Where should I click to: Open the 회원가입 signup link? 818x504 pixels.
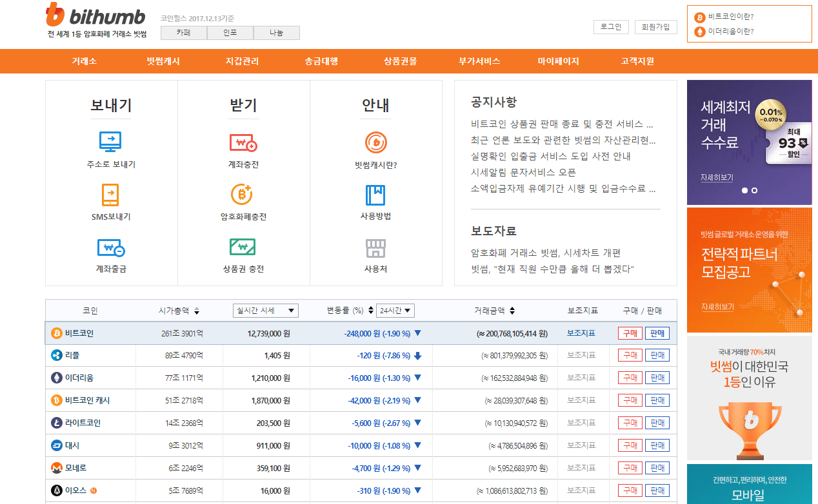point(656,26)
